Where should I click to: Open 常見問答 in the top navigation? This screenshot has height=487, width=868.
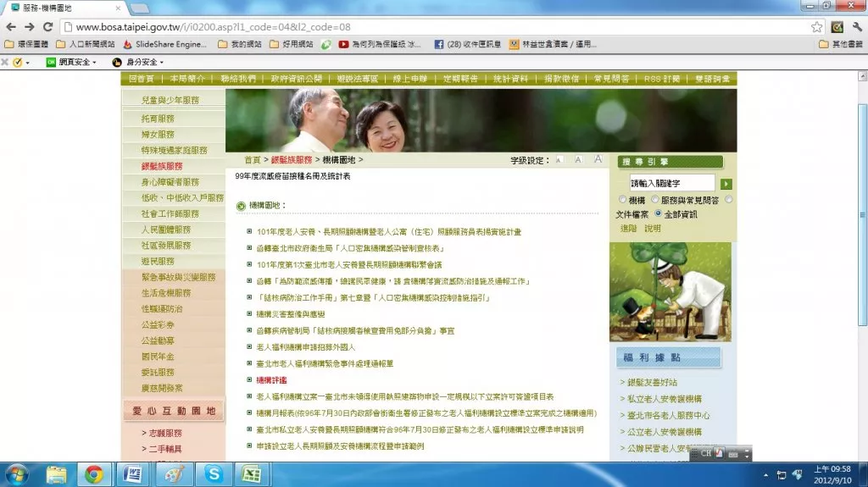(611, 79)
